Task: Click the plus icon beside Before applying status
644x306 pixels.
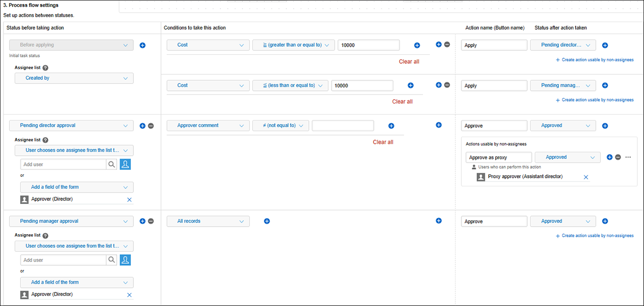Action: coord(142,45)
